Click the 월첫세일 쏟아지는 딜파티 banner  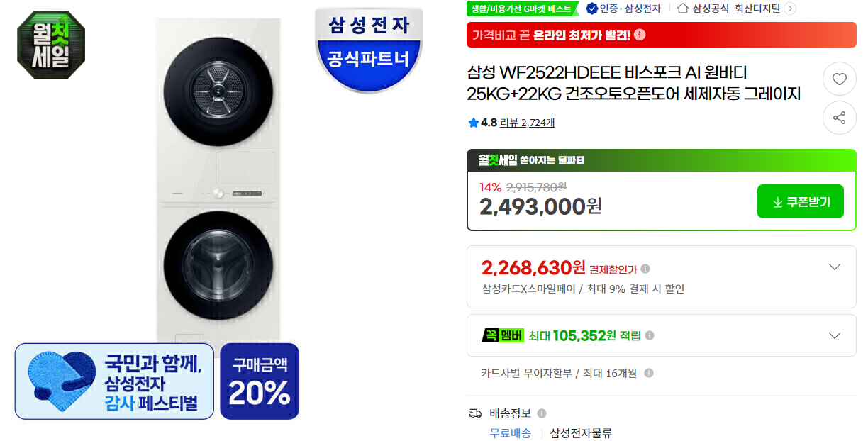(662, 160)
